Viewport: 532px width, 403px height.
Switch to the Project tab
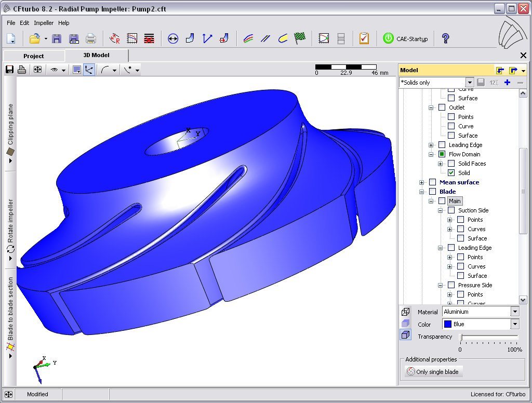click(x=34, y=56)
